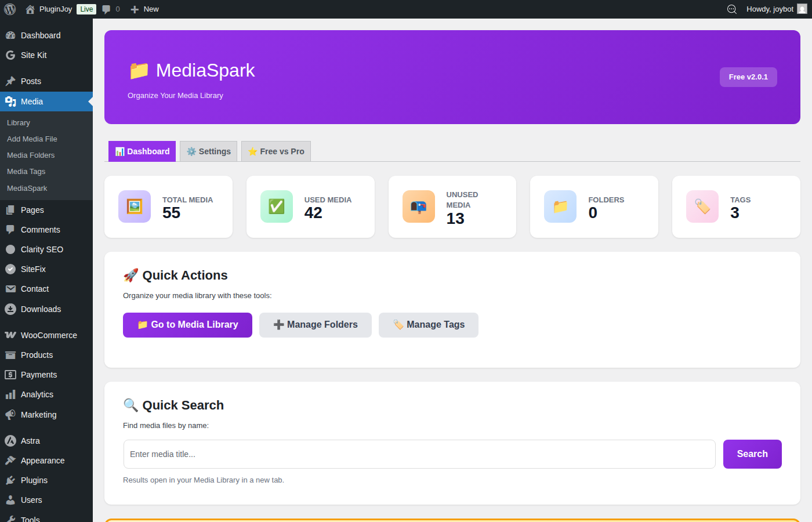Click the Enter media title input field
Screen dimensions: 812x522
pyautogui.click(x=419, y=454)
